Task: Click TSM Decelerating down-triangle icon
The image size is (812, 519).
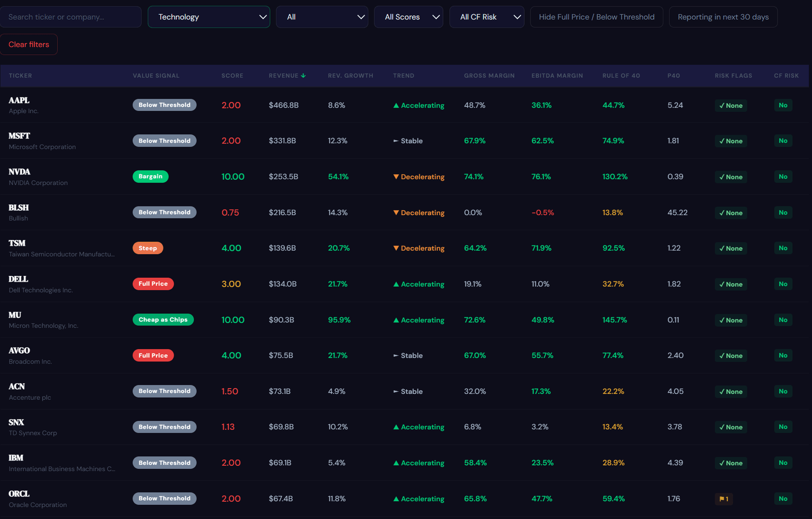Action: pyautogui.click(x=396, y=248)
